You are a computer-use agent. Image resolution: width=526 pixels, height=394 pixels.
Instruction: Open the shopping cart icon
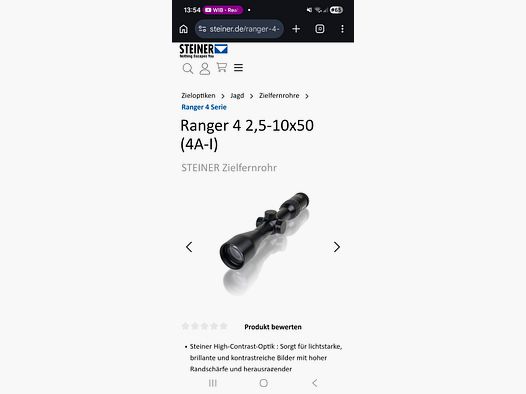point(222,67)
